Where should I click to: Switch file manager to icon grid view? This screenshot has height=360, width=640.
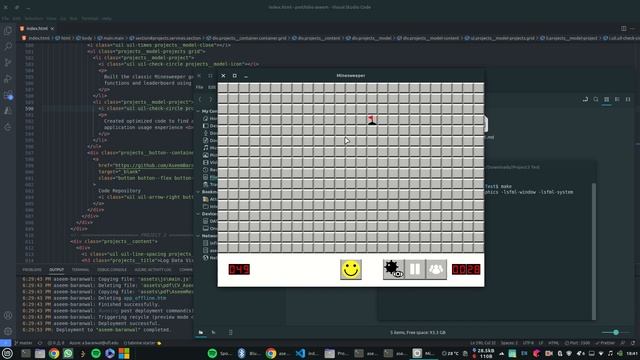607,99
